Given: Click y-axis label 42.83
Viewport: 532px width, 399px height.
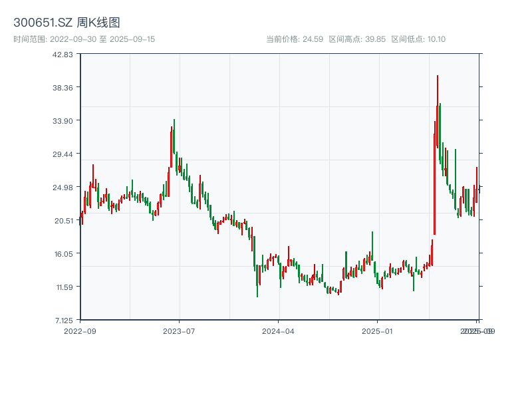Looking at the screenshot, I should pos(63,55).
